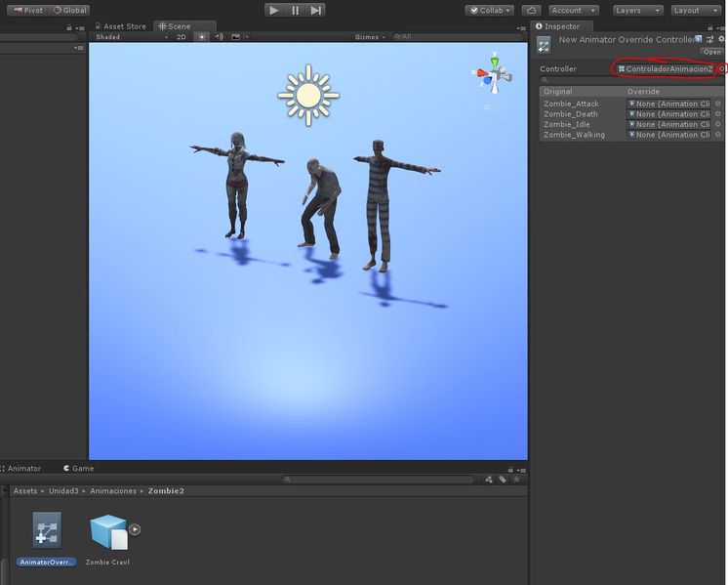Open the Layout dropdown

tap(696, 10)
